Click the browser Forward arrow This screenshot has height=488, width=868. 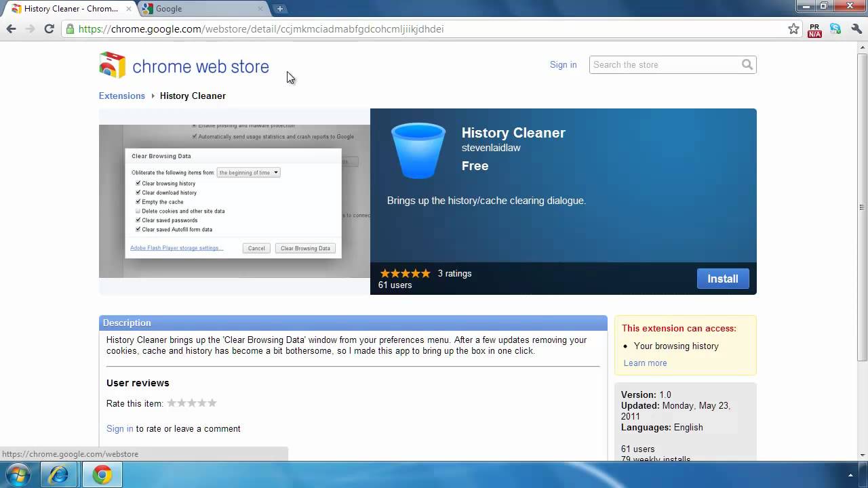coord(30,28)
